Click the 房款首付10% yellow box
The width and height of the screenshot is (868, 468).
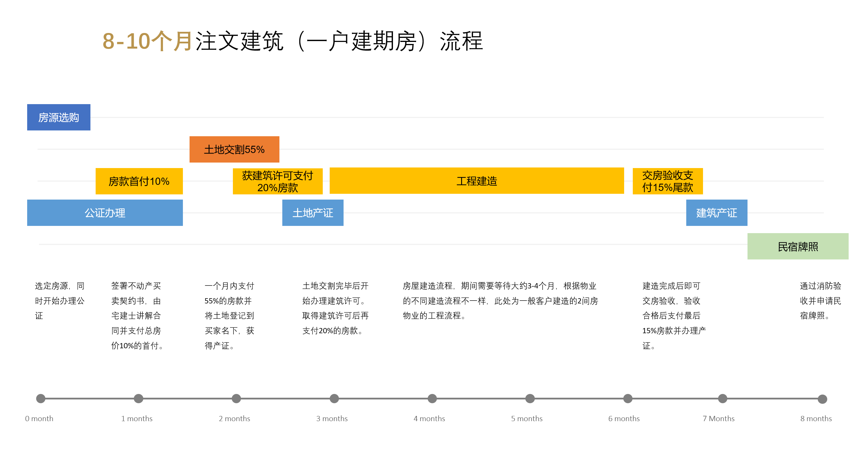point(139,181)
